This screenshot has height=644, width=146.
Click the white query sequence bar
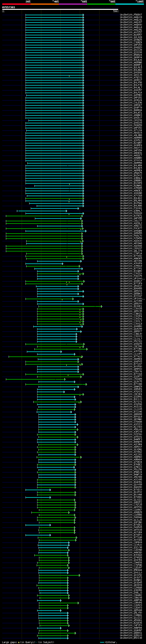click(60, 9)
